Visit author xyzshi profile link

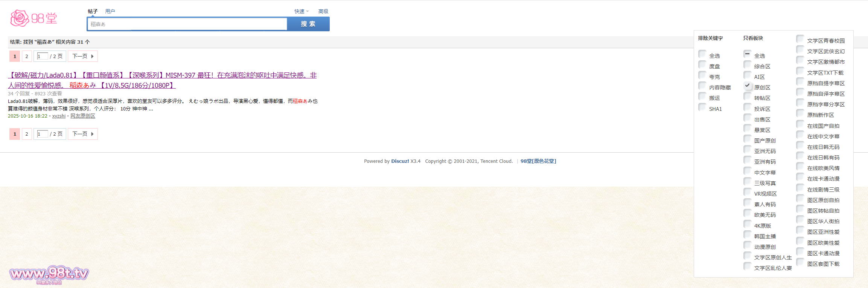click(x=59, y=116)
